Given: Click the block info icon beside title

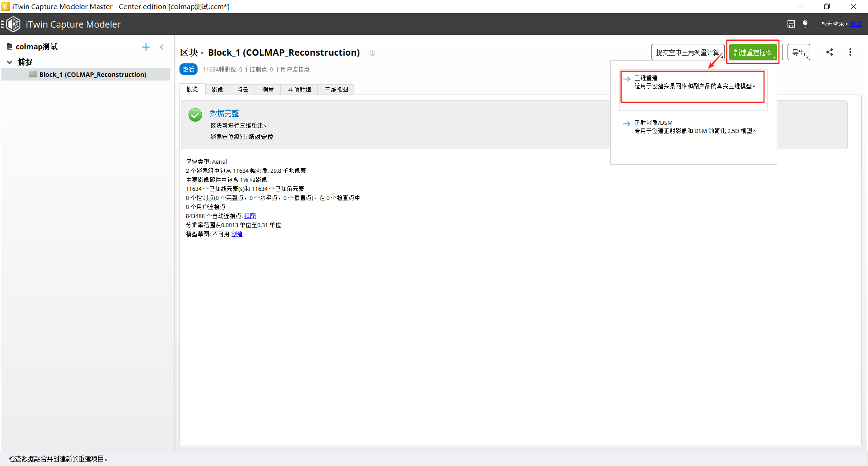Looking at the screenshot, I should pos(372,53).
